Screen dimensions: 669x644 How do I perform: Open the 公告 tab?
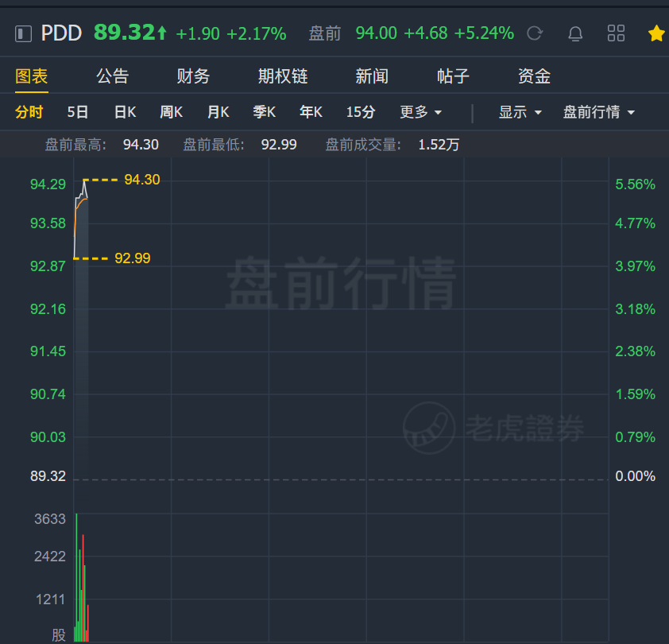click(112, 76)
